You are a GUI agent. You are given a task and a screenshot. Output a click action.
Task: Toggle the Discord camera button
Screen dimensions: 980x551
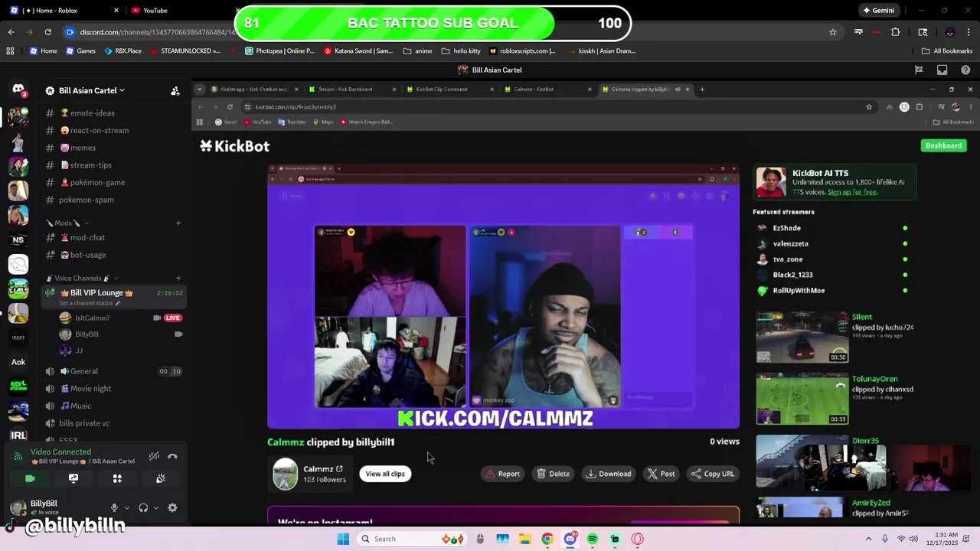(x=30, y=478)
